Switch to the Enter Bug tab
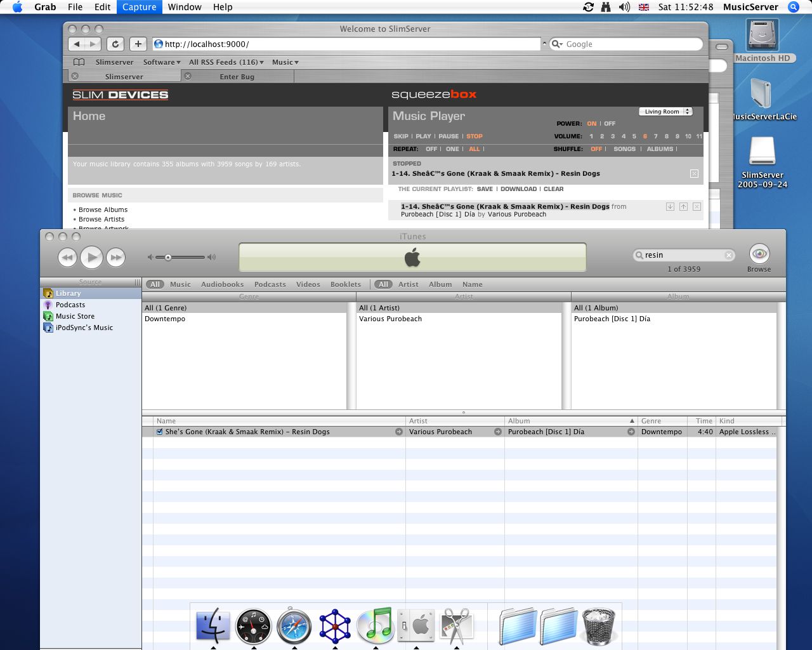 pyautogui.click(x=237, y=77)
